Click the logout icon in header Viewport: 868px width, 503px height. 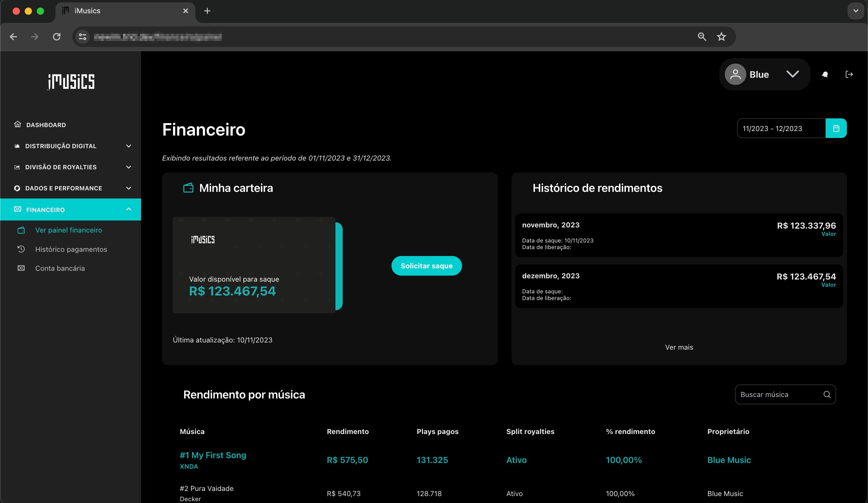(849, 74)
